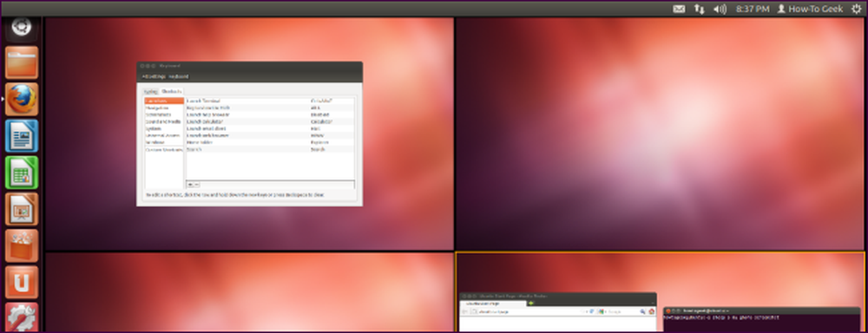The width and height of the screenshot is (868, 333).
Task: Select the Home folder shortcut row
Action: pyautogui.click(x=270, y=142)
